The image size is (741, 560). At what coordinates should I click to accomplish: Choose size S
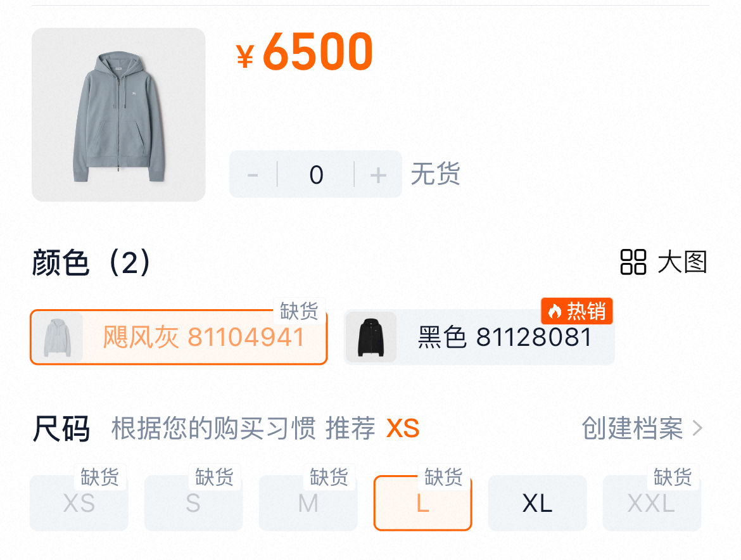[193, 503]
